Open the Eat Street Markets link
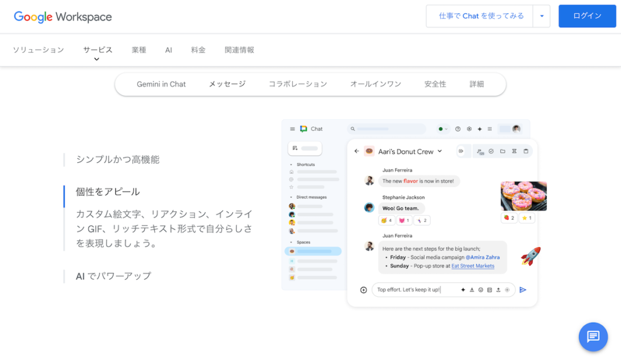621x364 pixels. 473,266
